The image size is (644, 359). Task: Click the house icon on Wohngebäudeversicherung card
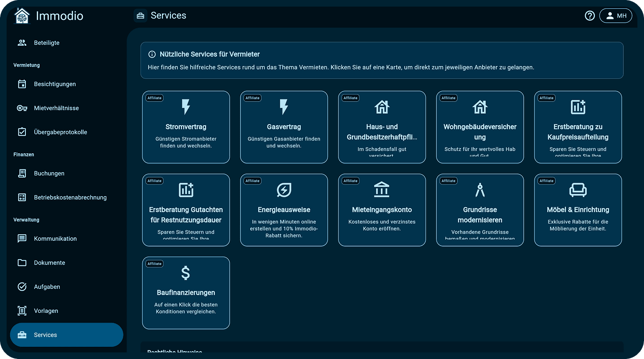coord(480,107)
